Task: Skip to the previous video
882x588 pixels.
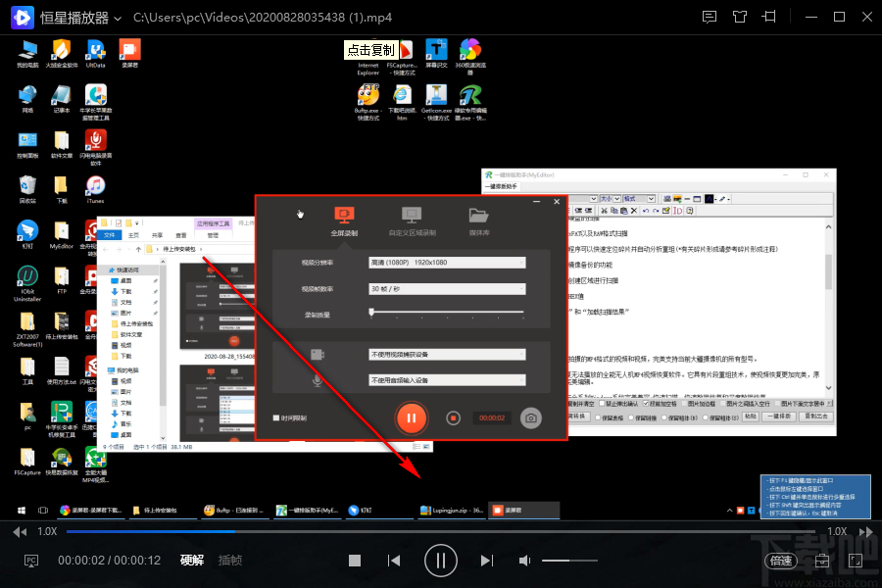Action: point(394,561)
